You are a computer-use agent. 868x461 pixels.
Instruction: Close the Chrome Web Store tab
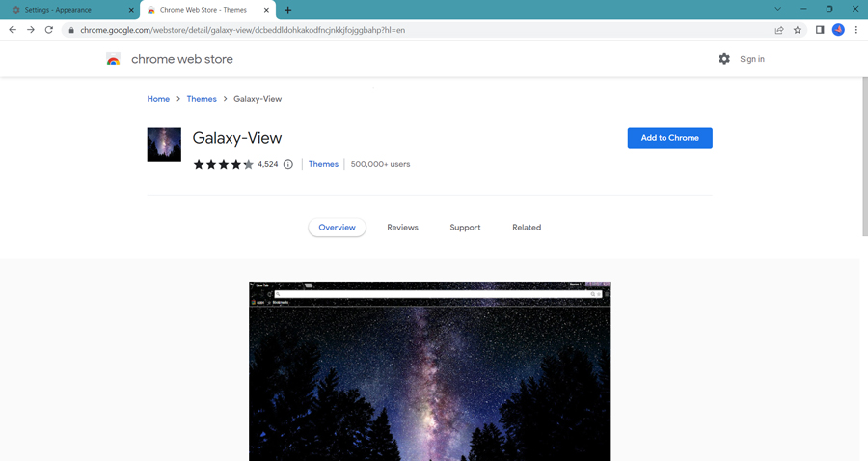(266, 10)
